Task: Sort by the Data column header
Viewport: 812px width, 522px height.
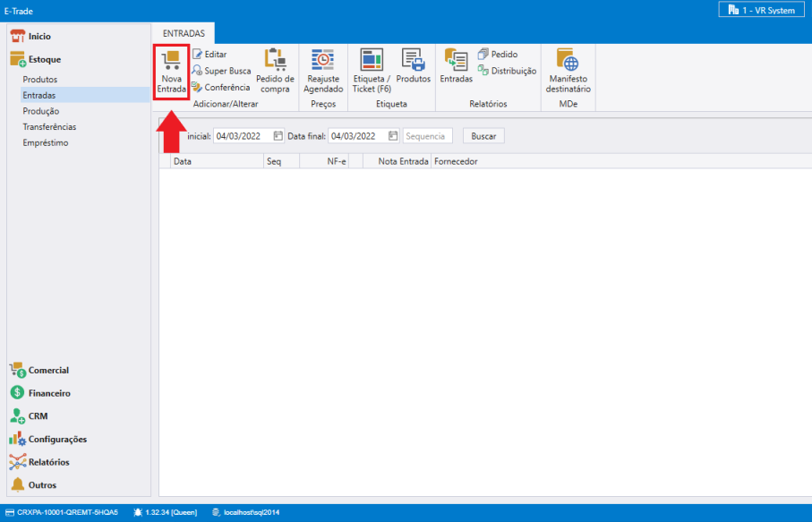Action: [217, 161]
